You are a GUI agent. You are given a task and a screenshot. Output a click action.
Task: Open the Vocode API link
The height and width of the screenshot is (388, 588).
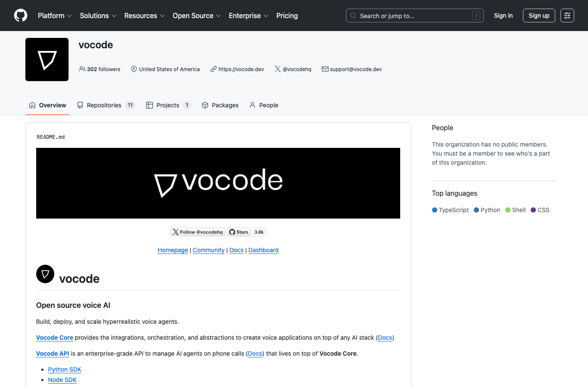click(53, 354)
